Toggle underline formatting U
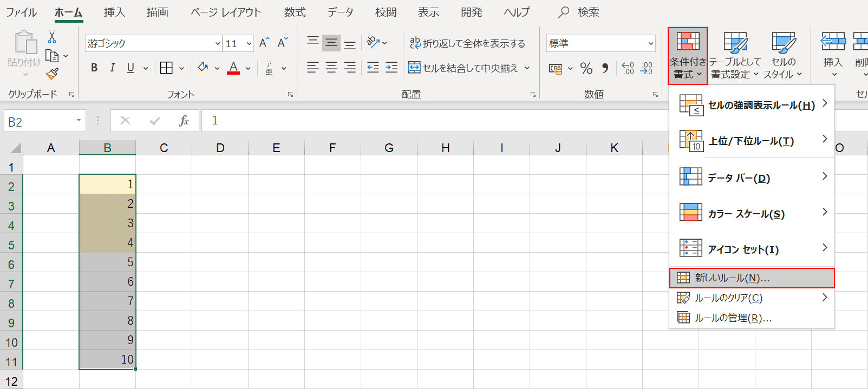 click(x=130, y=68)
